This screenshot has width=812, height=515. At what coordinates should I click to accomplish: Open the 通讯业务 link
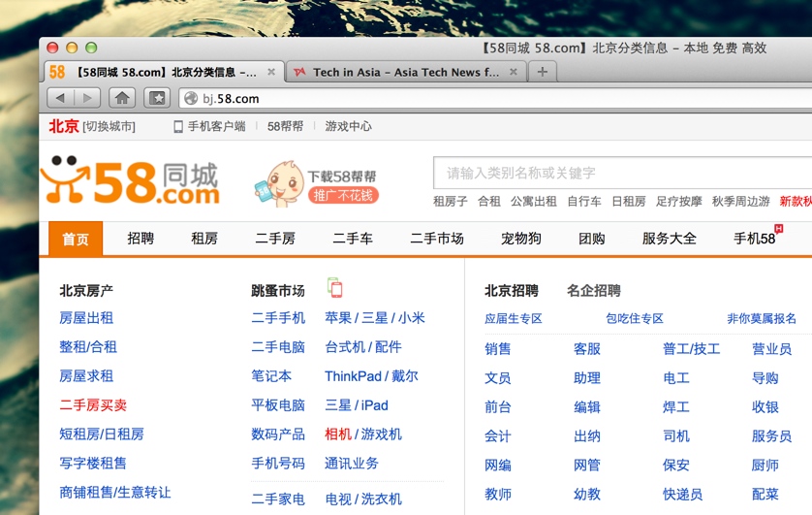tap(352, 463)
